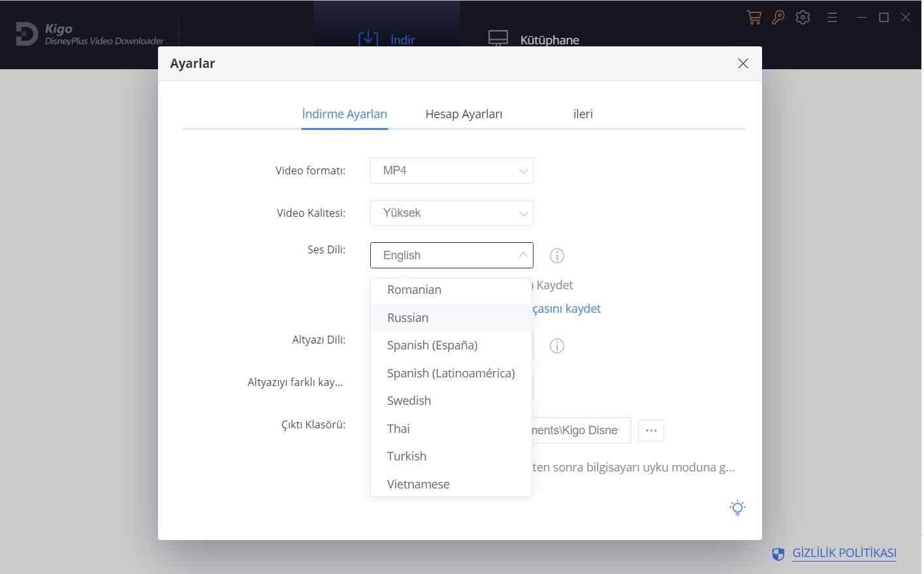Switch to the ileri tab
924x574 pixels.
point(582,114)
